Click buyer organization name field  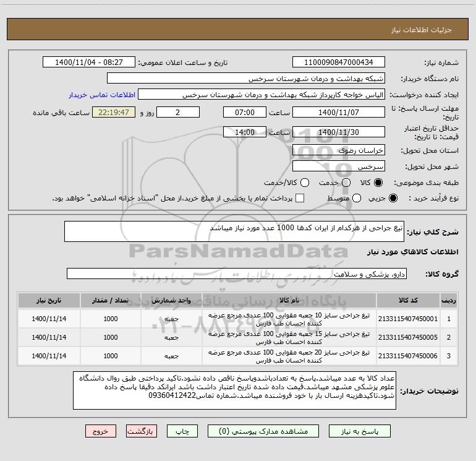[246, 79]
